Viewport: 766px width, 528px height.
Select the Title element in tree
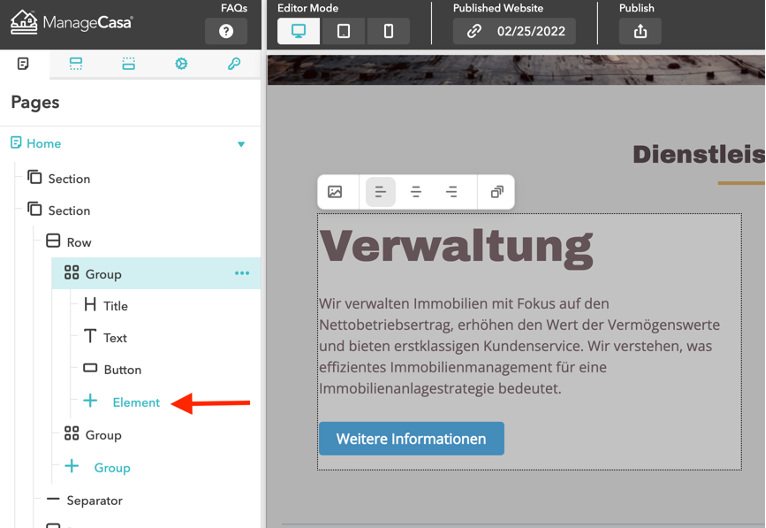pos(116,306)
